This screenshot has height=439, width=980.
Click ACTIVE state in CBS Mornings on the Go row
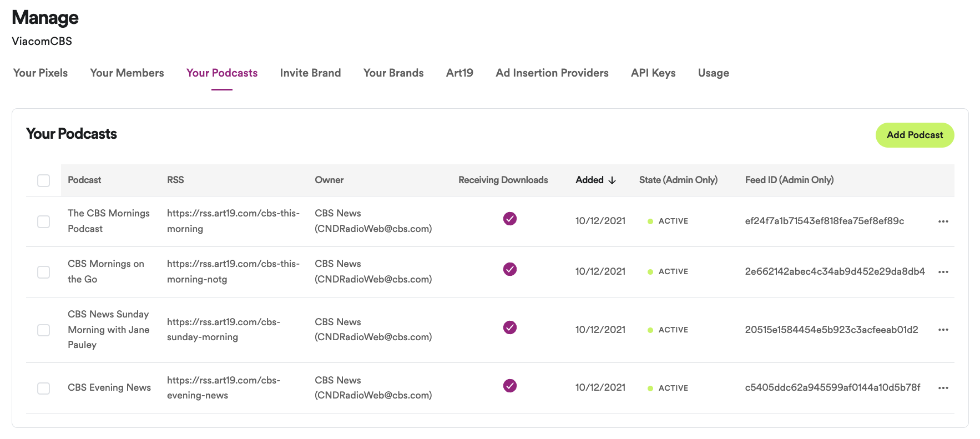pyautogui.click(x=668, y=271)
